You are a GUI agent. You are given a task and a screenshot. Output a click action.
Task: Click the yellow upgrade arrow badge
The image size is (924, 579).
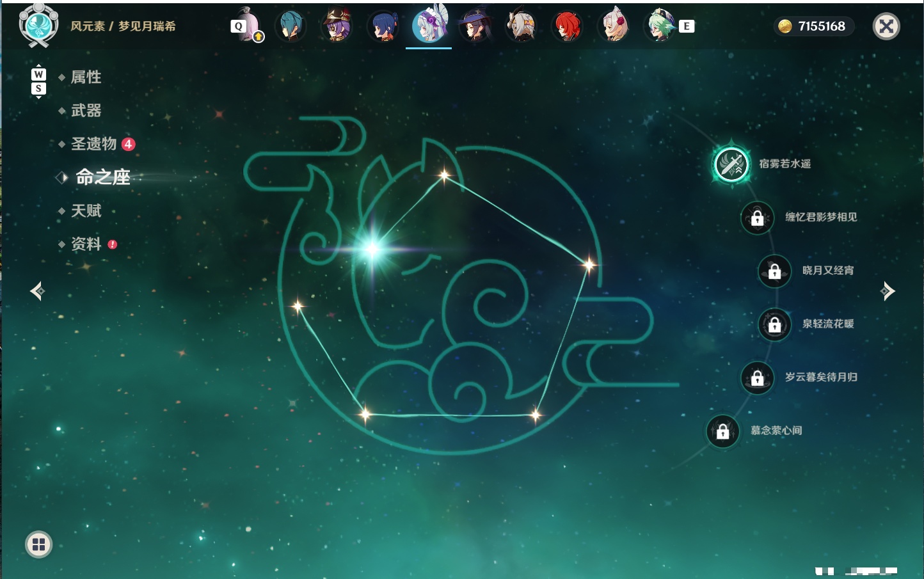(259, 37)
